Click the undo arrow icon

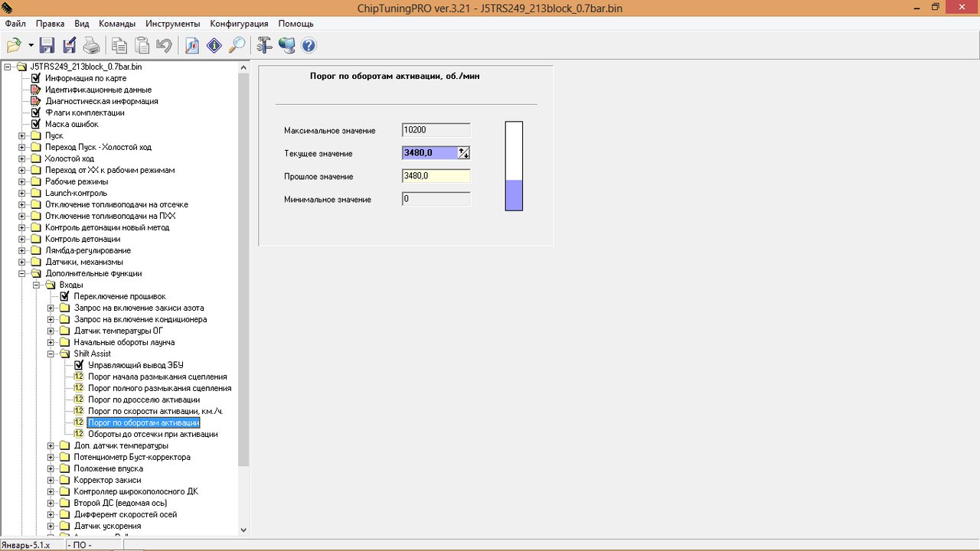[x=164, y=46]
